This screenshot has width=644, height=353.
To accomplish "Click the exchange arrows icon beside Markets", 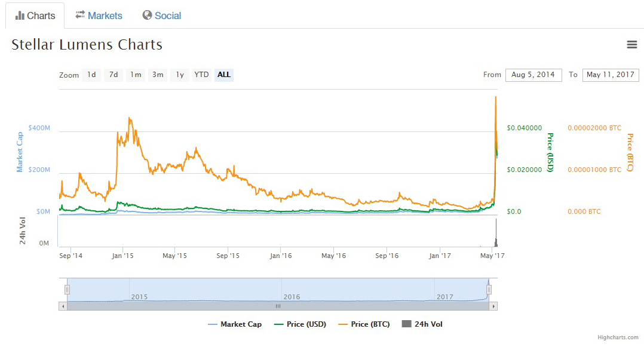I will (x=80, y=15).
